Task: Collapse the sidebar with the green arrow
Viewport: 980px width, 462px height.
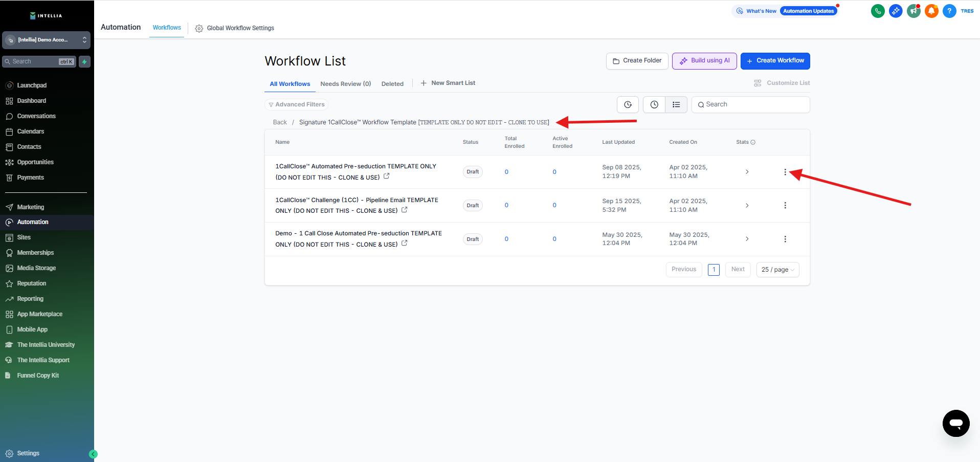Action: pyautogui.click(x=93, y=454)
